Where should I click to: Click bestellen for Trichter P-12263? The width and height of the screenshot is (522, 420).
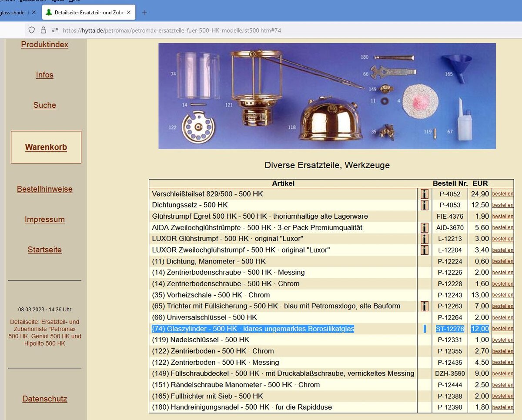point(502,306)
